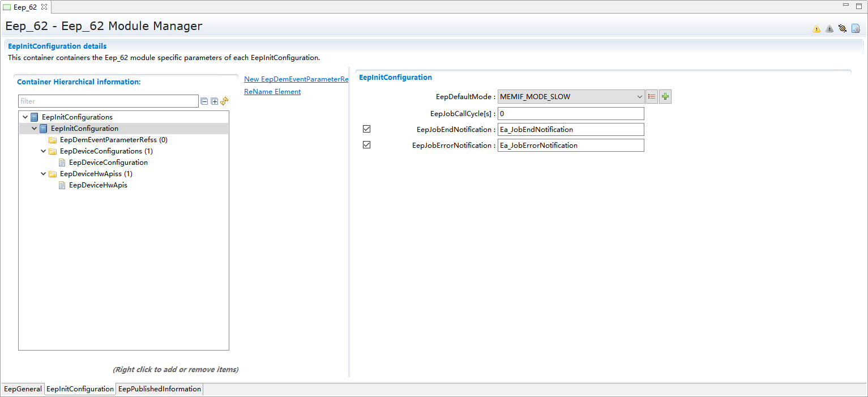Screen dimensions: 868x397
Task: Click the gear with arrows icon
Action: click(x=843, y=28)
